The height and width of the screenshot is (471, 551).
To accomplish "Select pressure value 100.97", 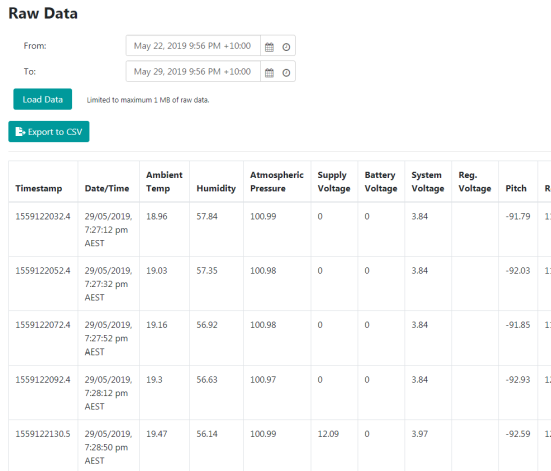I will tap(263, 380).
